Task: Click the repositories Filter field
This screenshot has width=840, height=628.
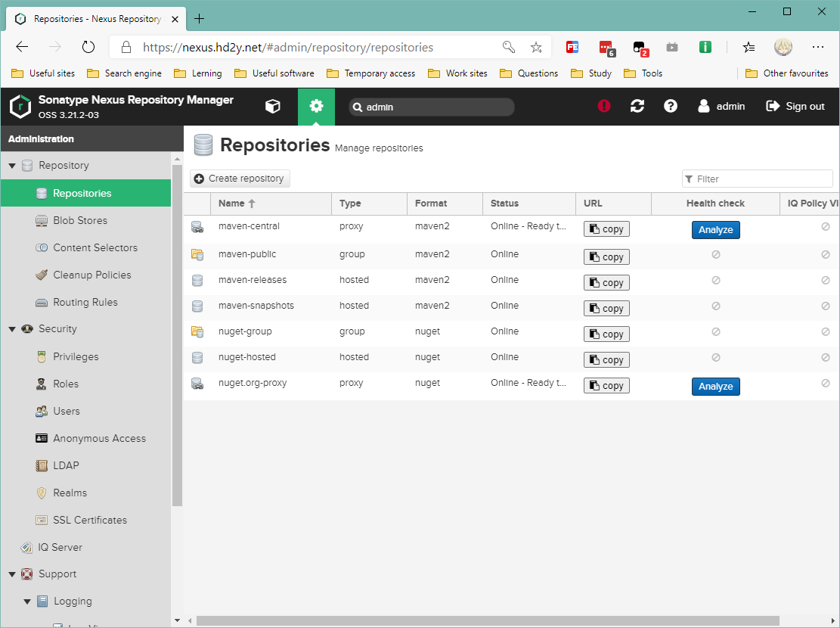Action: click(757, 179)
